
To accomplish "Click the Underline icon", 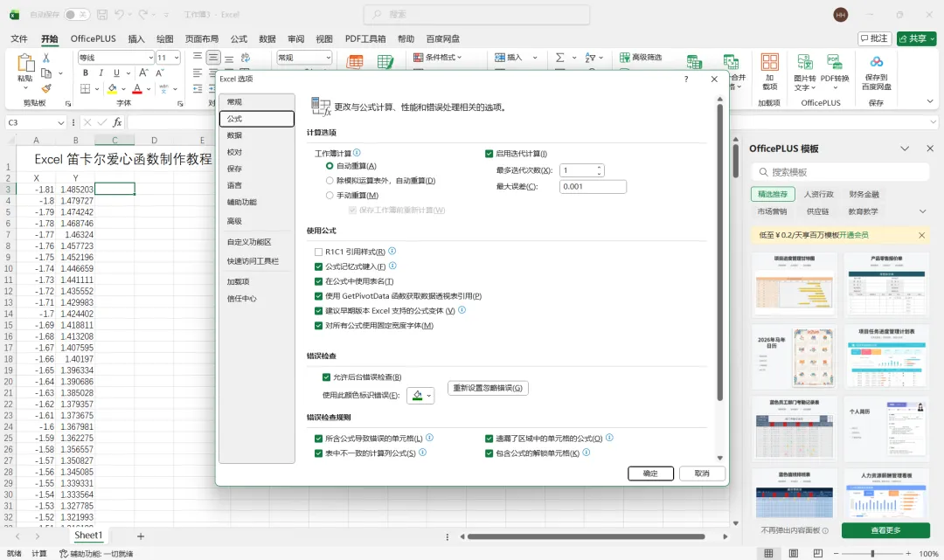I will click(116, 73).
